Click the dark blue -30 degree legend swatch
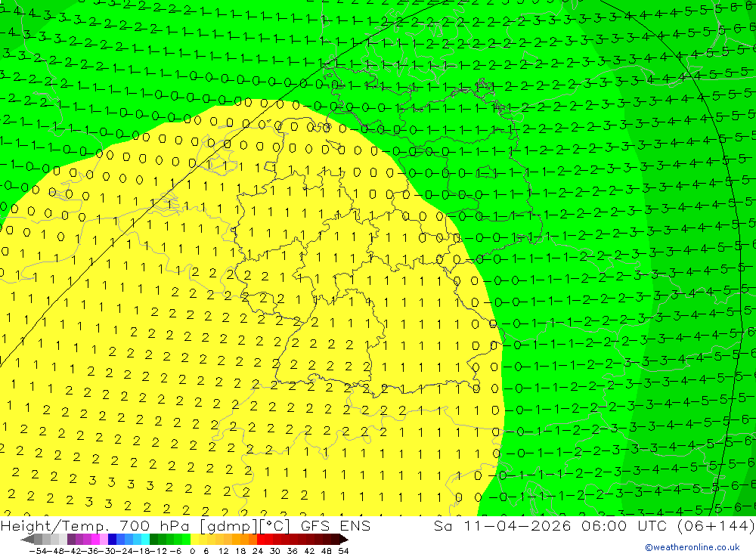Image resolution: width=756 pixels, height=554 pixels. 113,539
